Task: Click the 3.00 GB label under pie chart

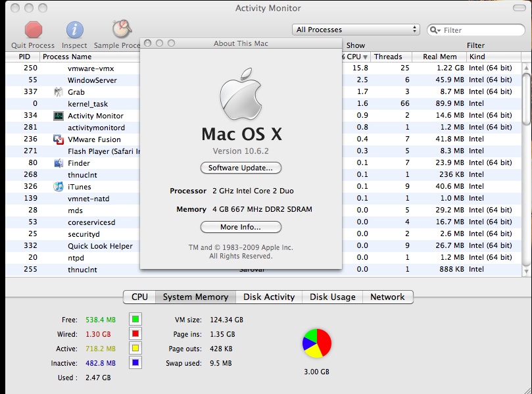Action: (x=316, y=372)
